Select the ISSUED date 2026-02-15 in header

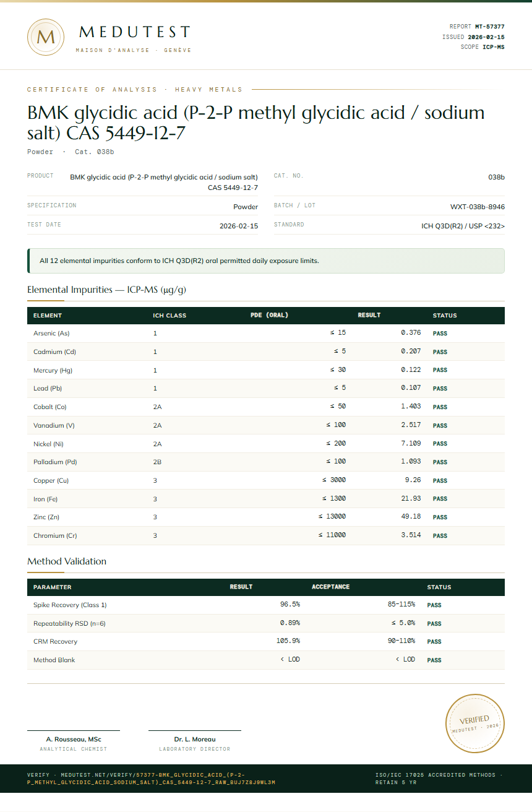(486, 37)
